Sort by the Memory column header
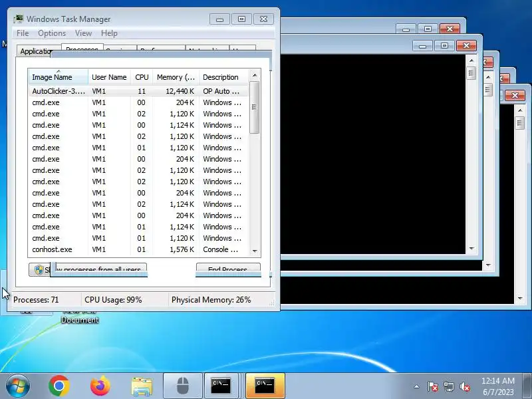The width and height of the screenshot is (532, 399). tap(176, 77)
